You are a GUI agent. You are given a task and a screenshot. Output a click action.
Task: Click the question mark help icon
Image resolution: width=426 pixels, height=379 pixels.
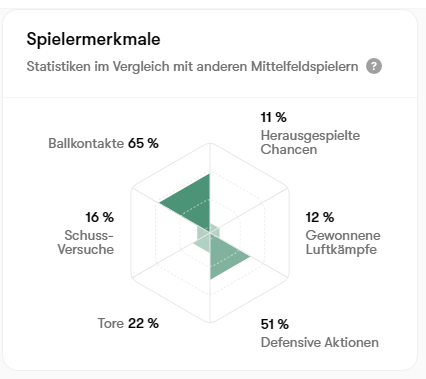(374, 66)
